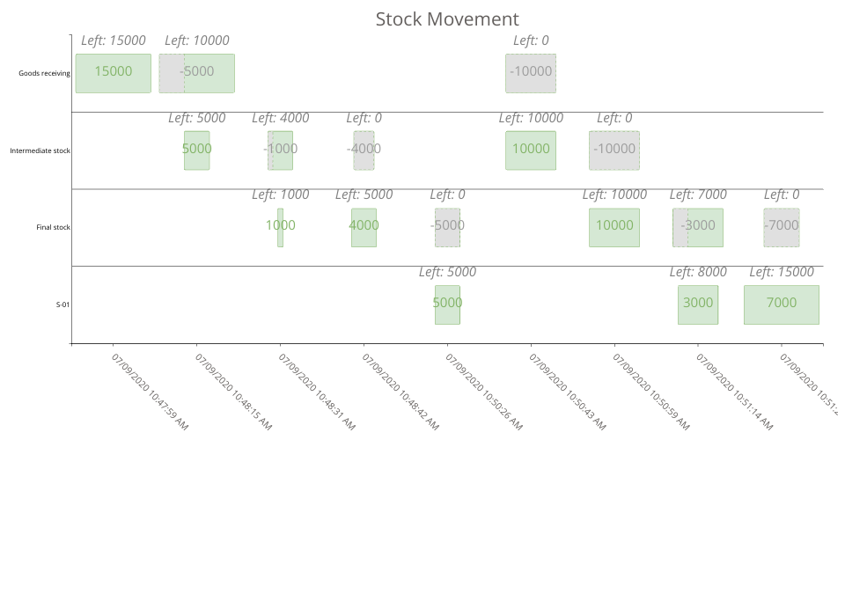This screenshot has width=845, height=616.
Task: Click the -3000 bar in Final stock
Action: [x=698, y=227]
